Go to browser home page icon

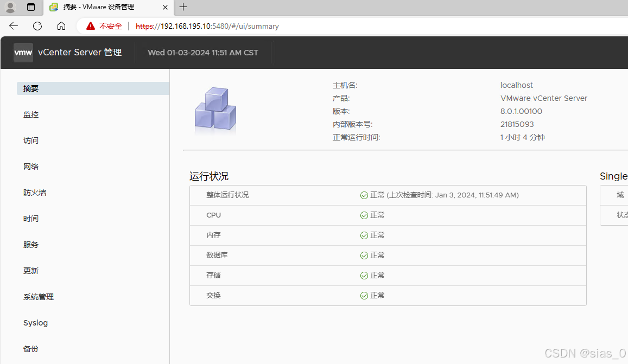pos(61,26)
